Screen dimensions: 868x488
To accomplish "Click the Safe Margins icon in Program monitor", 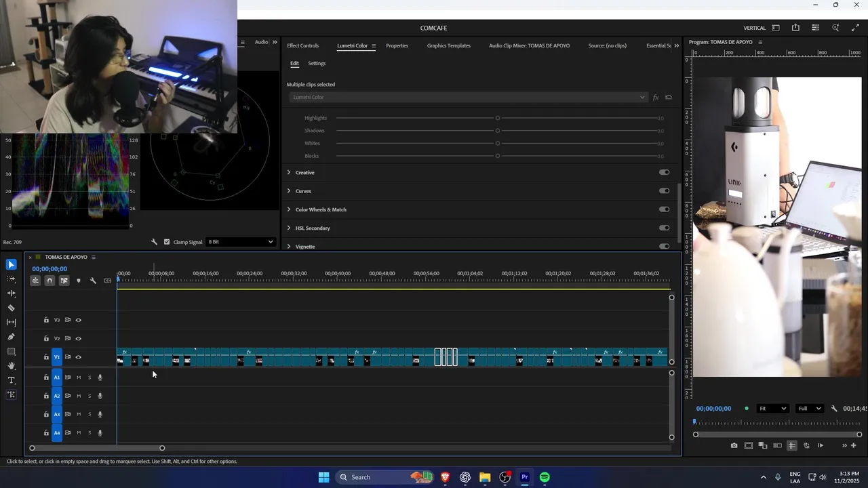I will pos(749,445).
